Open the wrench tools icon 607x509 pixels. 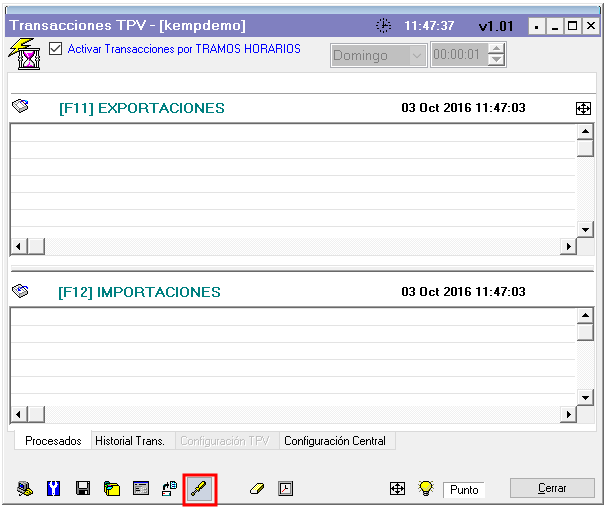[54, 489]
